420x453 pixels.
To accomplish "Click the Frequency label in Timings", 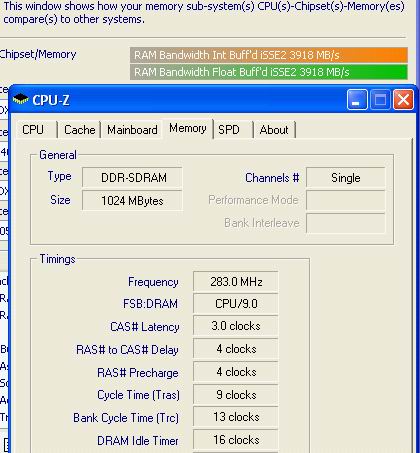I will coord(153,282).
